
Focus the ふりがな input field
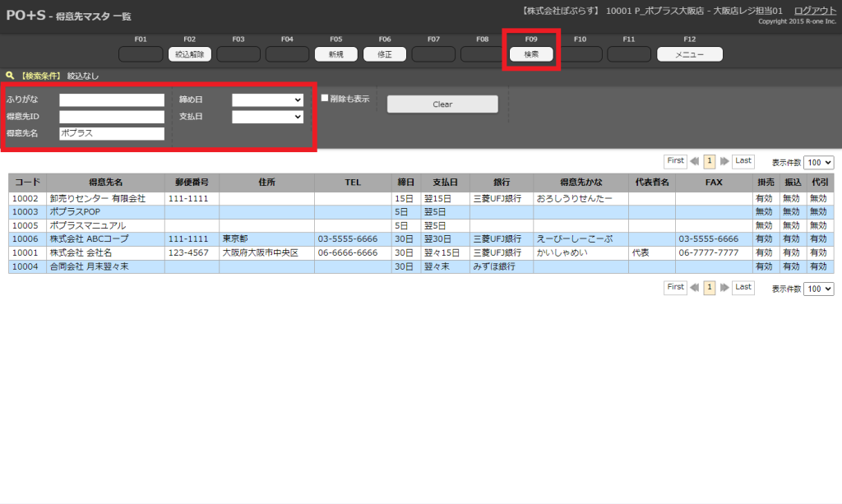(x=112, y=99)
